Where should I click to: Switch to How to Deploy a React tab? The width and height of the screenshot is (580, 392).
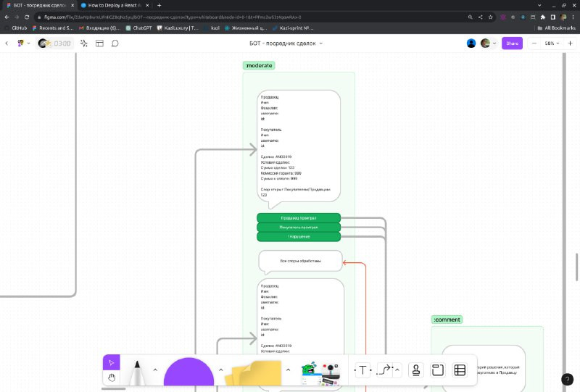click(115, 6)
